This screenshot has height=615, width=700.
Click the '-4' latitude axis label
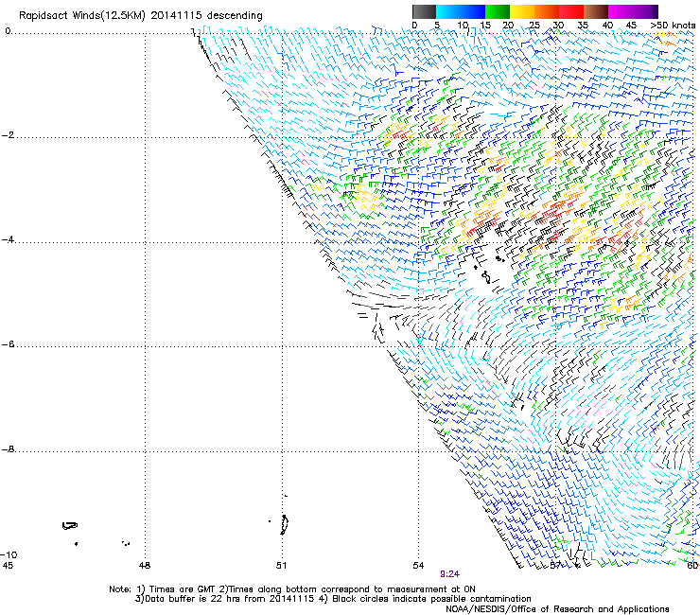point(8,239)
